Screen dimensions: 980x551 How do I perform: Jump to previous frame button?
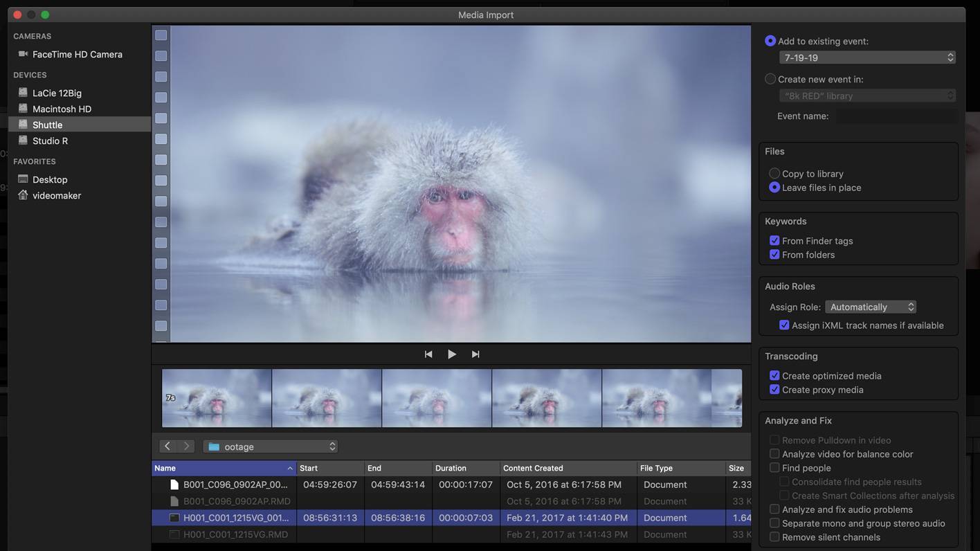point(428,354)
